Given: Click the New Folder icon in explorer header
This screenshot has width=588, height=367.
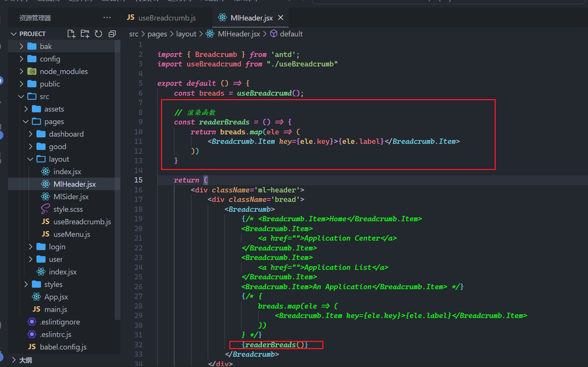Looking at the screenshot, I should click(x=85, y=34).
